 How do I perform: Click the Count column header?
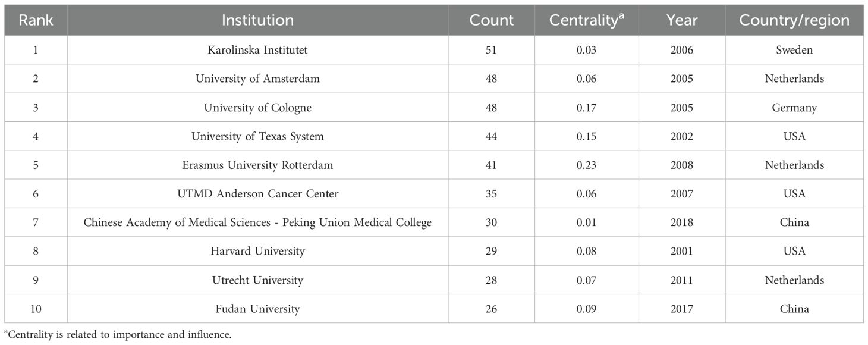[491, 20]
